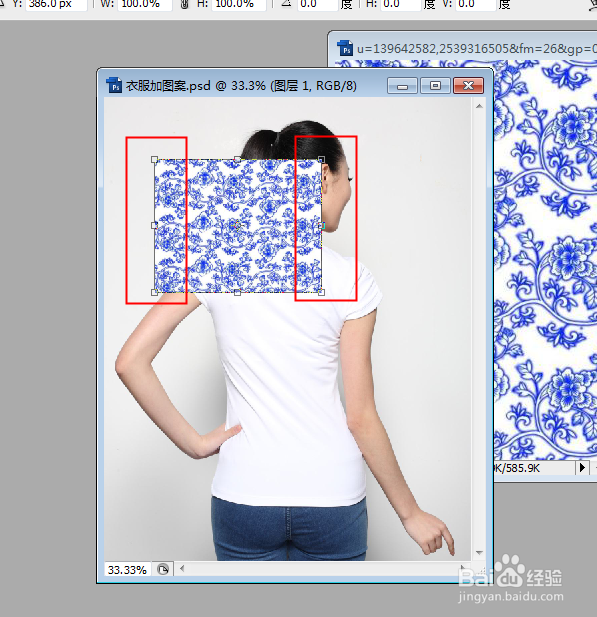
Task: Click the 衣服加图案.psd window title text
Action: click(241, 85)
